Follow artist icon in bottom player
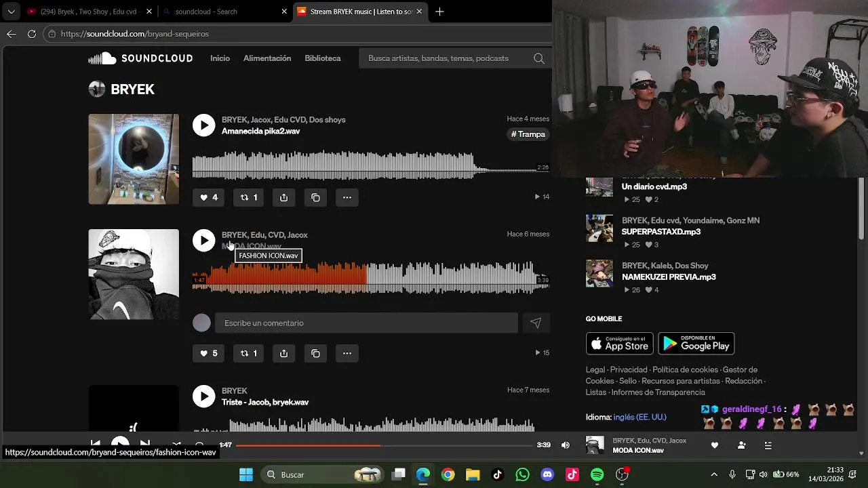 [x=741, y=445]
